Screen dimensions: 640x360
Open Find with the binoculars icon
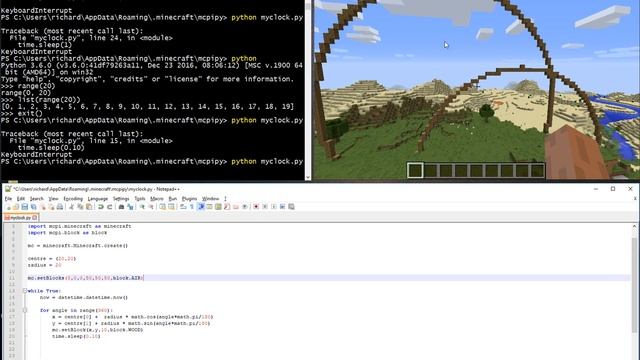coord(121,207)
